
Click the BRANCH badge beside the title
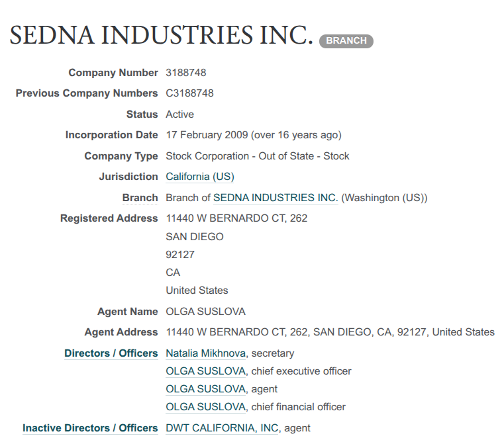click(x=346, y=41)
